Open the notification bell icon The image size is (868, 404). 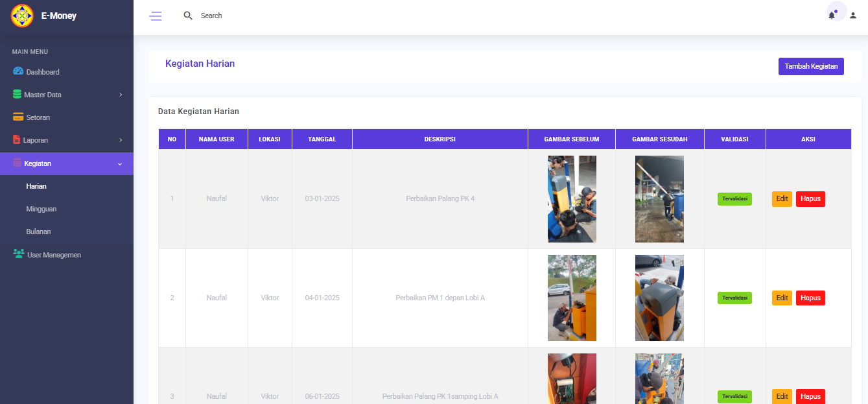(832, 16)
